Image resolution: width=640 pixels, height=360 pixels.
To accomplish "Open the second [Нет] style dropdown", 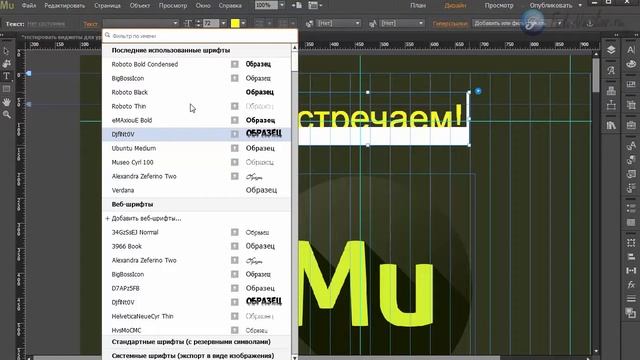I will point(402,24).
